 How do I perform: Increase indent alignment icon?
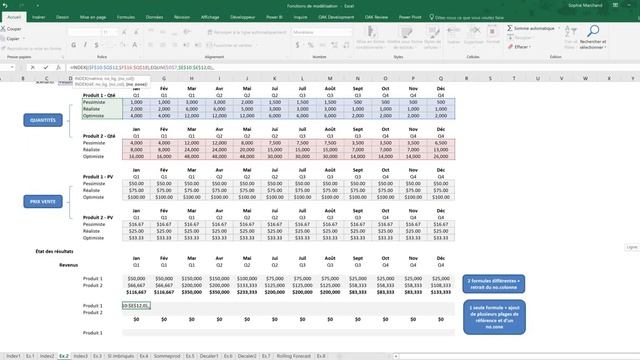pyautogui.click(x=198, y=45)
